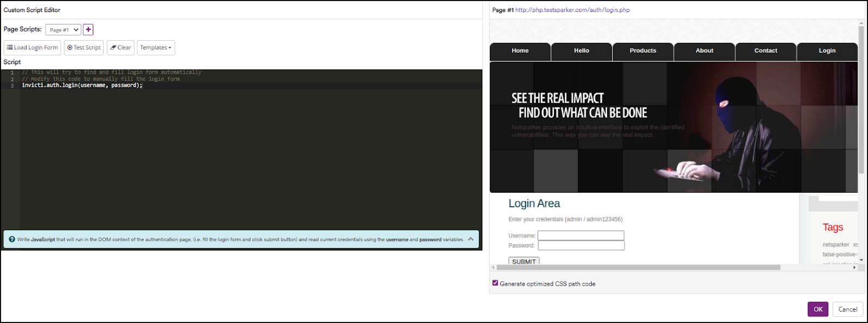Screen dimensions: 868x323
Task: Click Load Login Form button
Action: (33, 48)
